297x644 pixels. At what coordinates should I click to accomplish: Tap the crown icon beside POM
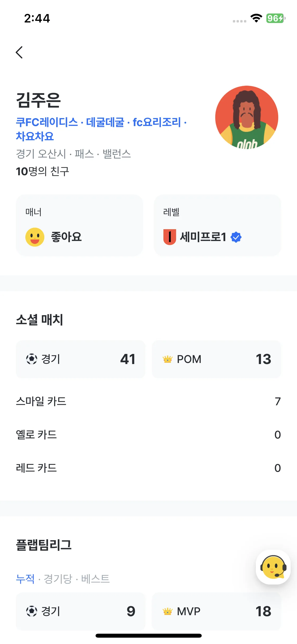point(167,359)
